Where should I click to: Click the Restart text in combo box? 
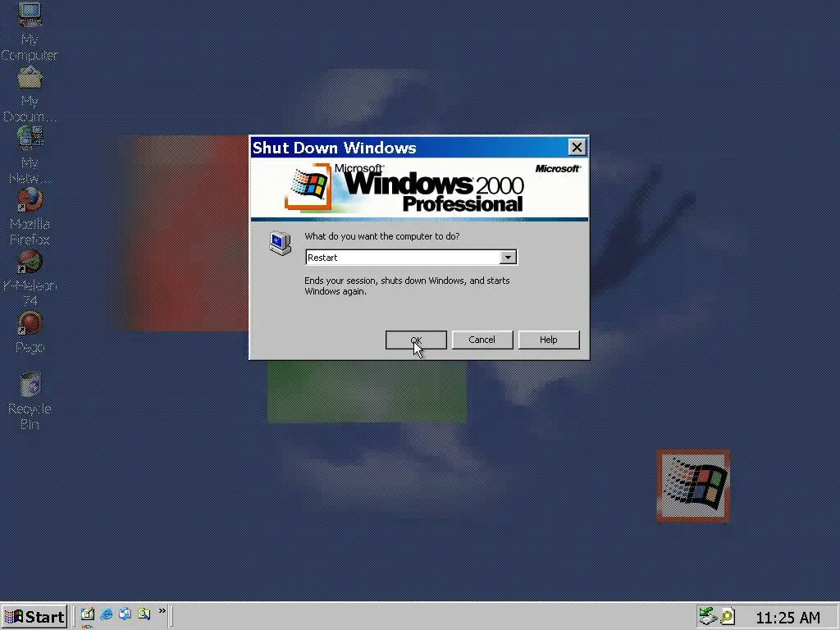(322, 258)
